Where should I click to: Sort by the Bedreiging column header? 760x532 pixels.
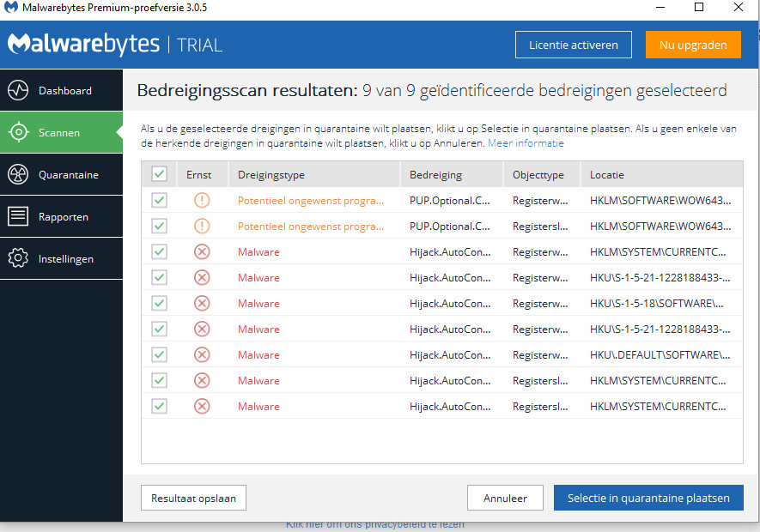click(435, 175)
